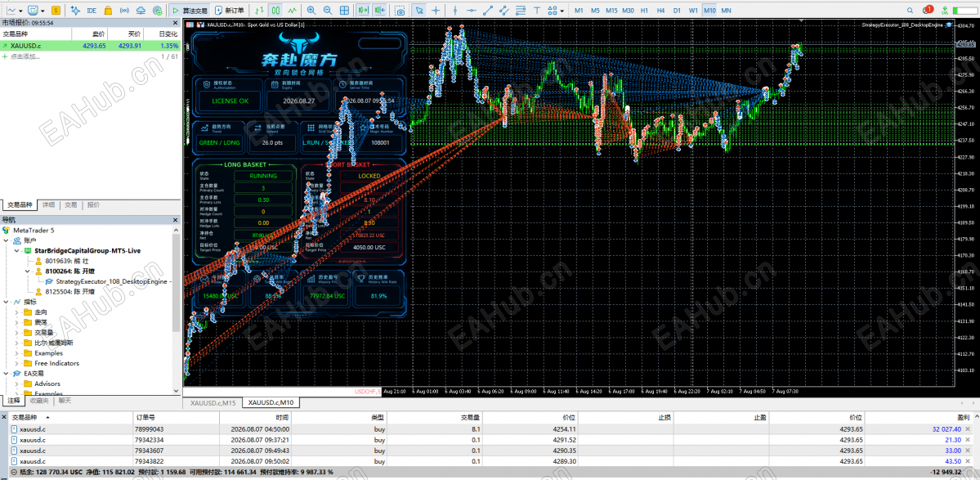Switch to the 报价 tab in market watch
The image size is (980, 480).
[93, 204]
